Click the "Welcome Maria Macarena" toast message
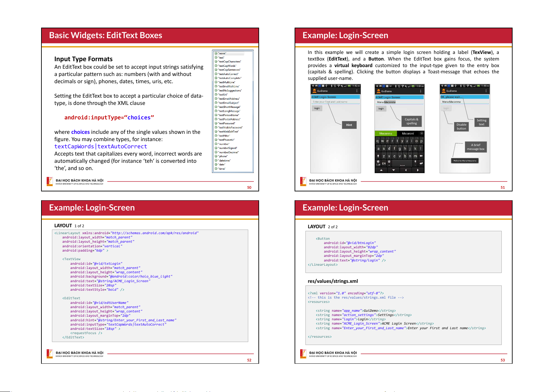554x392 pixels. [465, 161]
